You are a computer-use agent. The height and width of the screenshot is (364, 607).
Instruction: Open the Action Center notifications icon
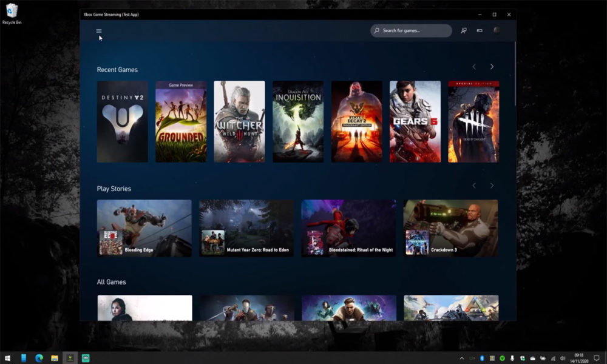point(597,358)
